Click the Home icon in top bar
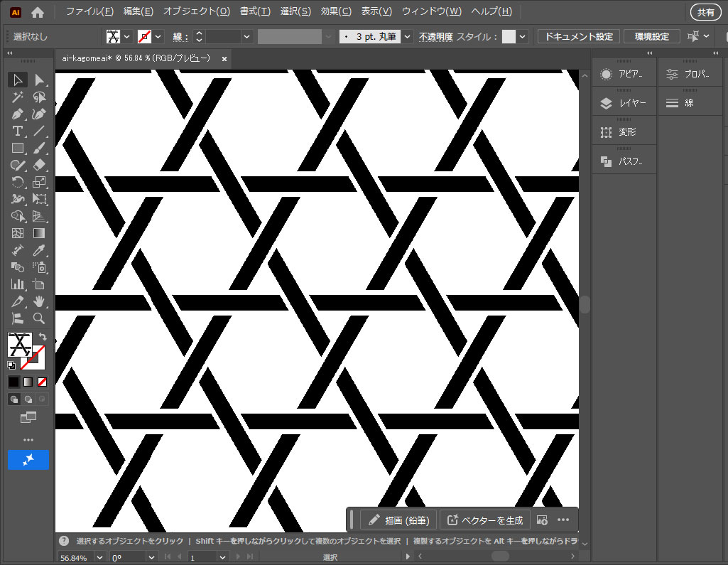This screenshot has height=565, width=728. click(38, 12)
